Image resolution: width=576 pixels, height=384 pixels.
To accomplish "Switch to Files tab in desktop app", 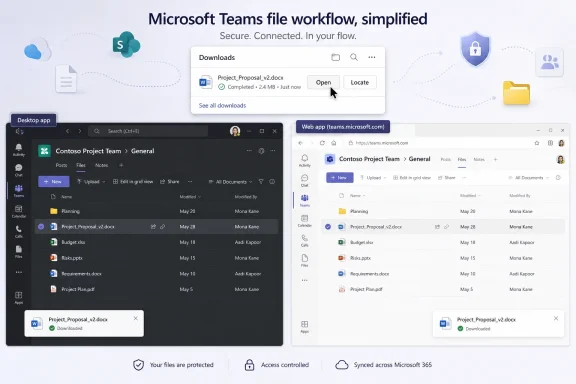I will (x=81, y=165).
